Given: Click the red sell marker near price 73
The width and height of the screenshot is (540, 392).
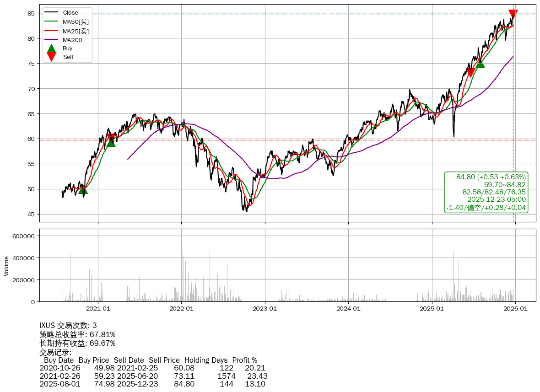Looking at the screenshot, I should click(x=470, y=72).
